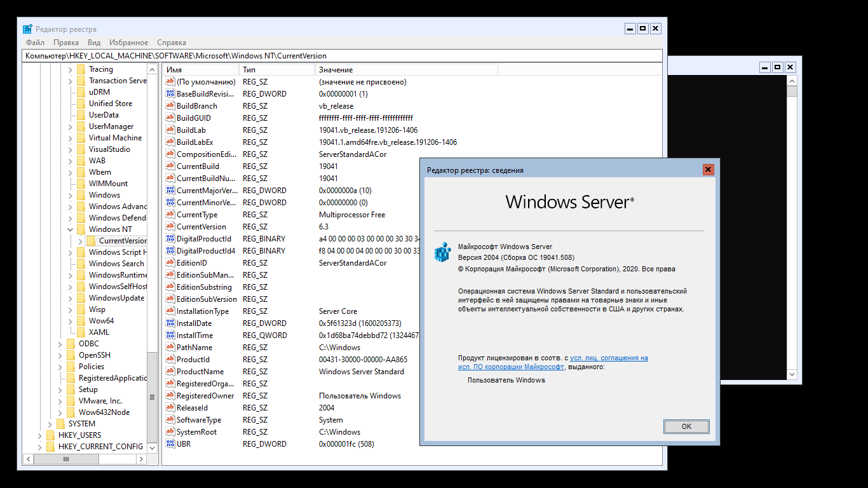Click the CurrentType string value icon
Image resolution: width=868 pixels, height=488 pixels.
pyautogui.click(x=170, y=215)
